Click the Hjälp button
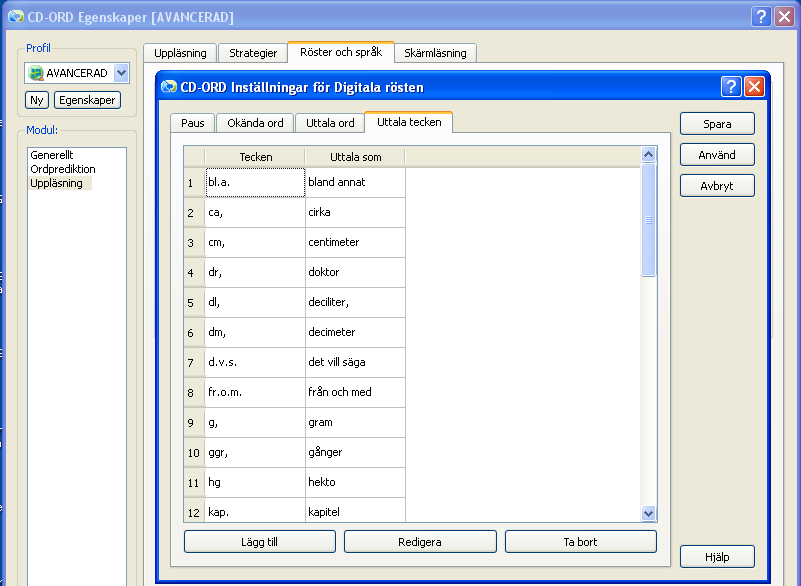 coord(717,557)
